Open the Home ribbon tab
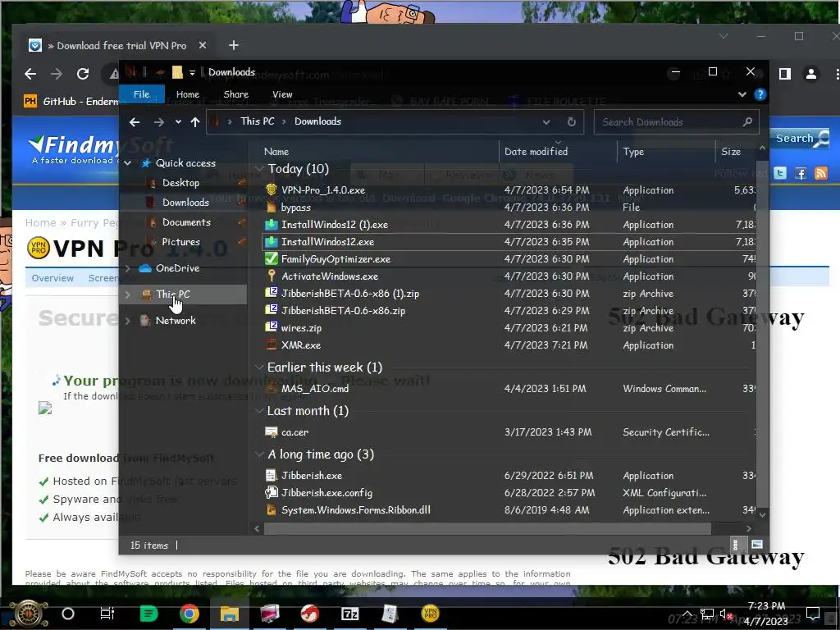840x630 pixels. point(188,94)
